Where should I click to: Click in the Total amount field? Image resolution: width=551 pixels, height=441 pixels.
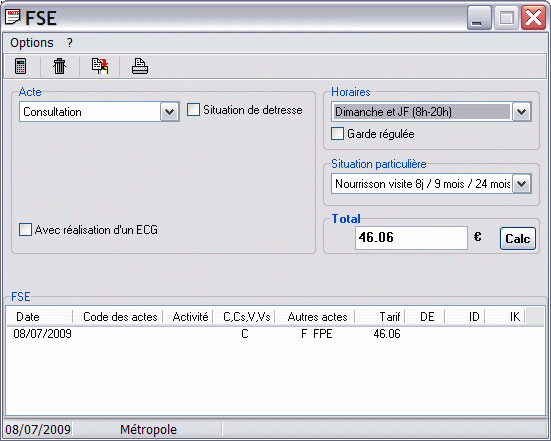(x=411, y=238)
